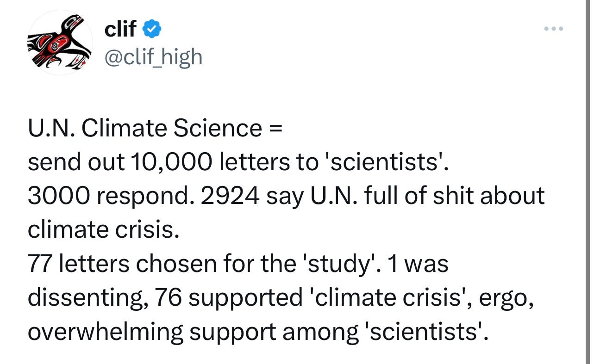Click the 'send out 10,000 letters' line

[x=238, y=162]
